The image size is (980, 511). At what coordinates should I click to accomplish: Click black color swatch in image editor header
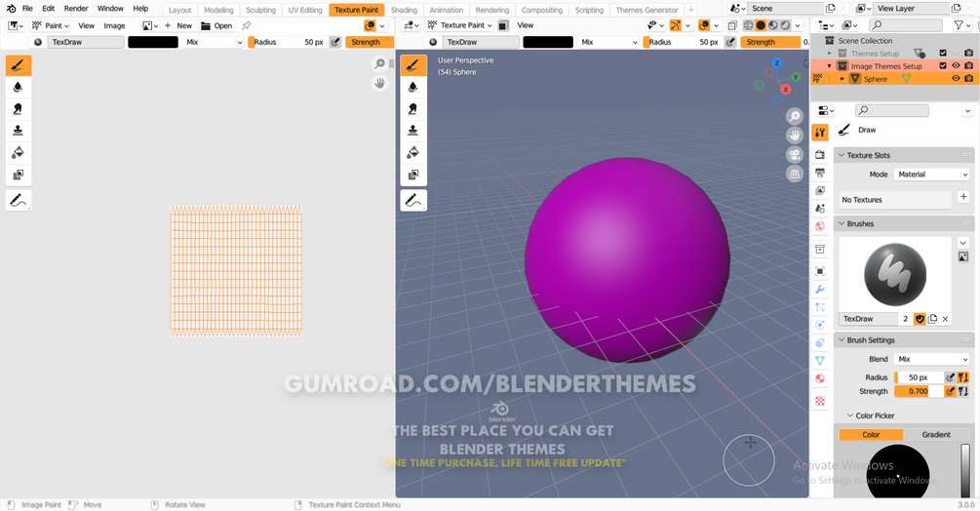coord(153,42)
